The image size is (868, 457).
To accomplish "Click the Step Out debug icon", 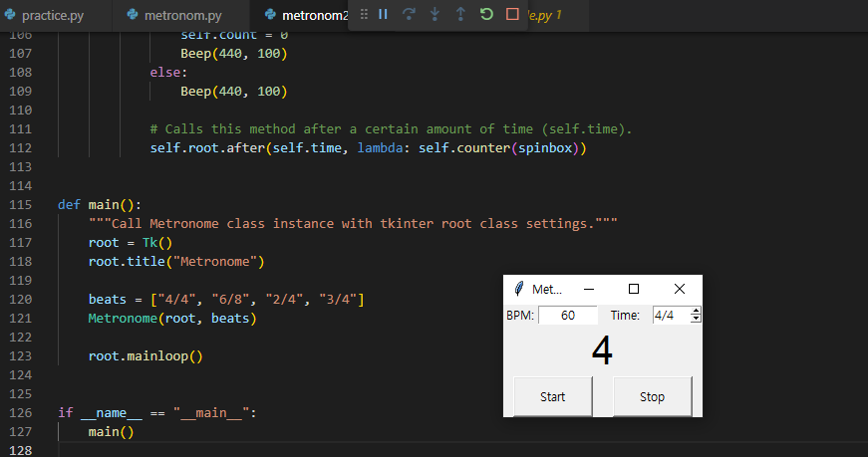I will pyautogui.click(x=460, y=15).
